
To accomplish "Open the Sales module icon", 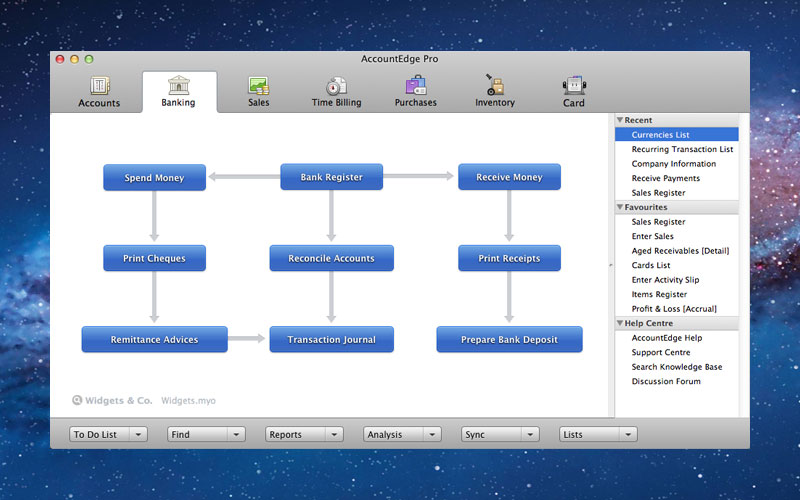I will click(259, 85).
